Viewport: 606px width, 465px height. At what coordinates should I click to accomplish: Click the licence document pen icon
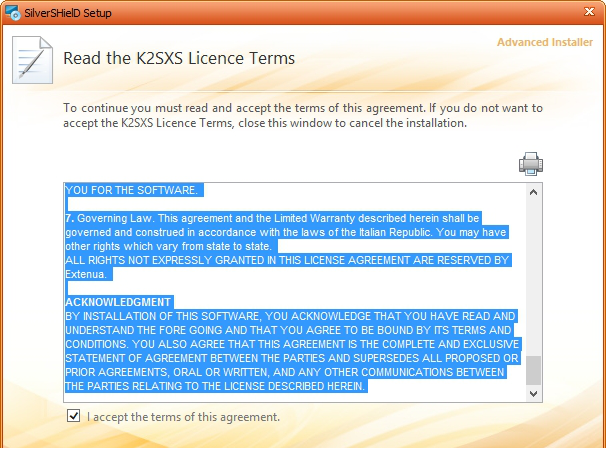pyautogui.click(x=32, y=60)
